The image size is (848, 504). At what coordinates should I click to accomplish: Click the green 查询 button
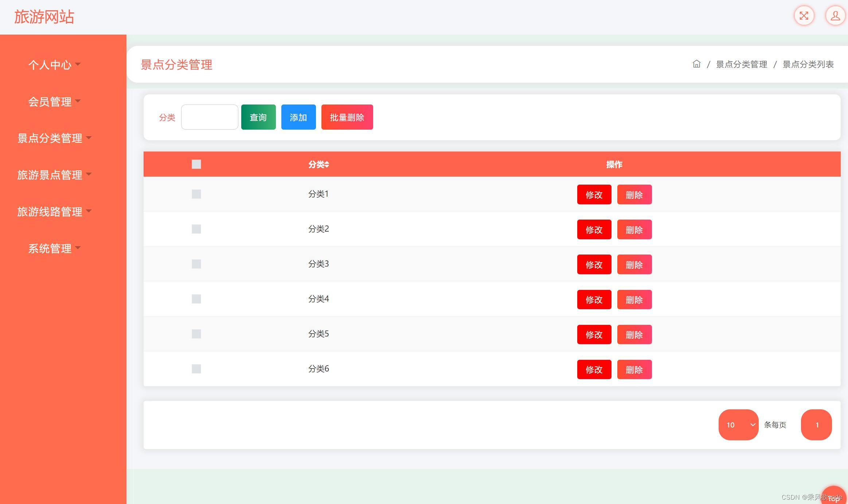click(258, 117)
